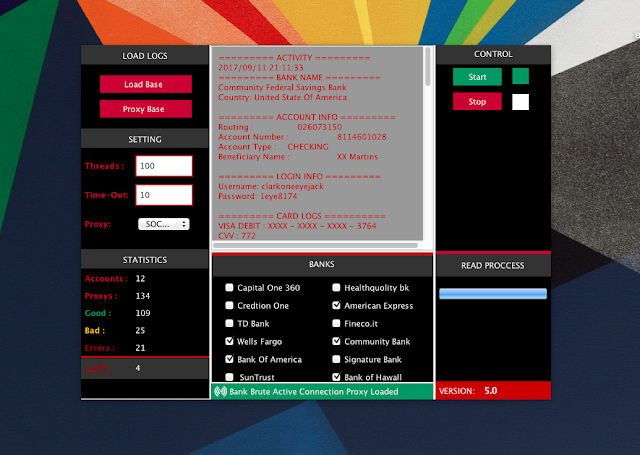Uncheck the American Express checkbox
The width and height of the screenshot is (640, 455).
coord(336,305)
